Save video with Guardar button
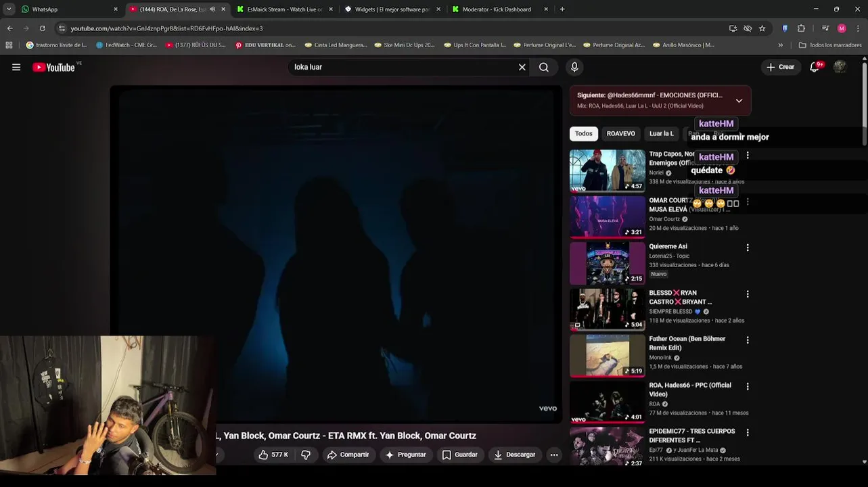The height and width of the screenshot is (487, 868). tap(460, 455)
